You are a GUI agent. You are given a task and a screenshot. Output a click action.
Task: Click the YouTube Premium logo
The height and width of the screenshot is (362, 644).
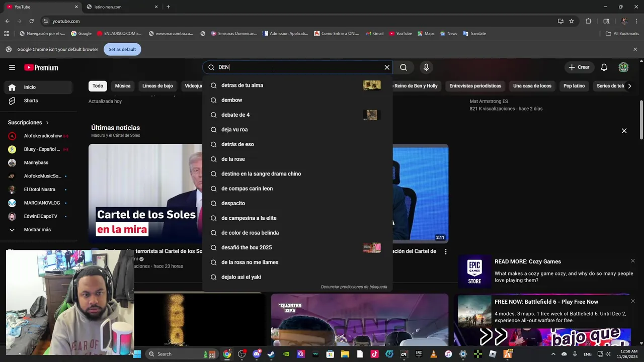pyautogui.click(x=41, y=67)
